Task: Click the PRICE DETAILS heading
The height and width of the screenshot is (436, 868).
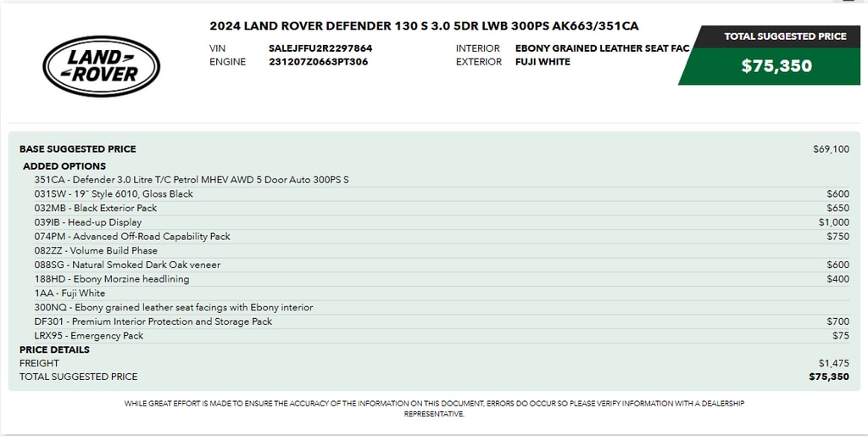Action: [x=54, y=349]
